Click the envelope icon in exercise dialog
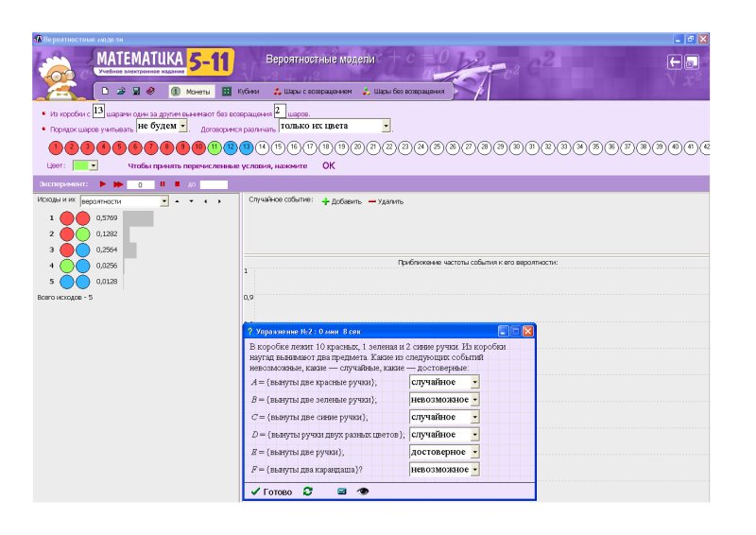756x535 pixels. click(342, 492)
